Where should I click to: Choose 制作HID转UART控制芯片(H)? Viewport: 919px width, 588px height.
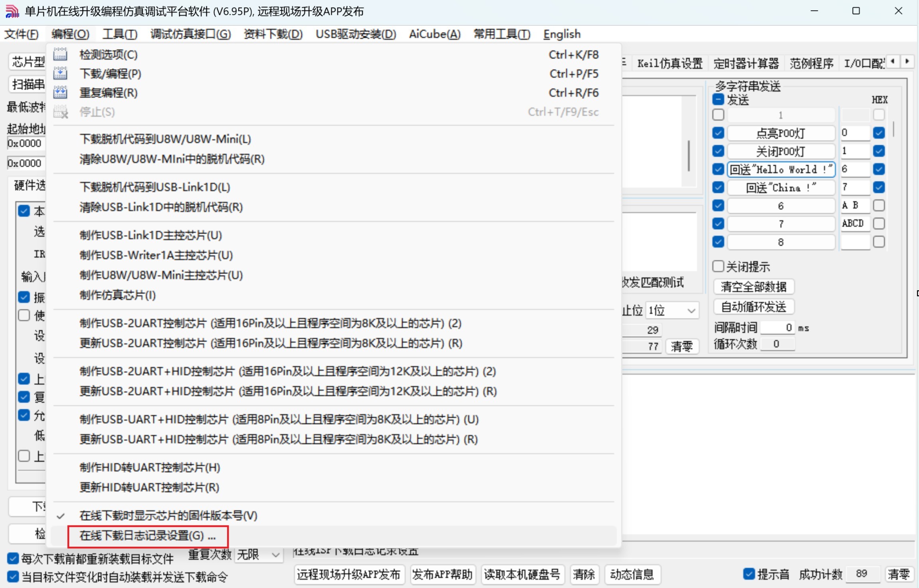point(333,467)
